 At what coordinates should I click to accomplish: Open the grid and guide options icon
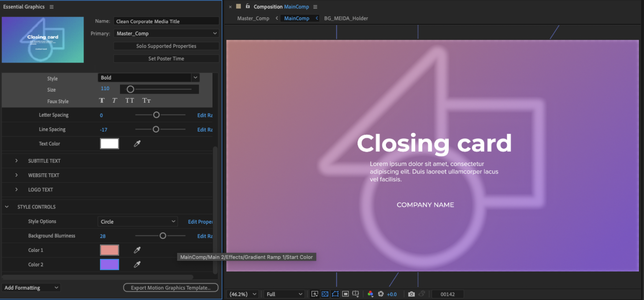click(x=355, y=294)
